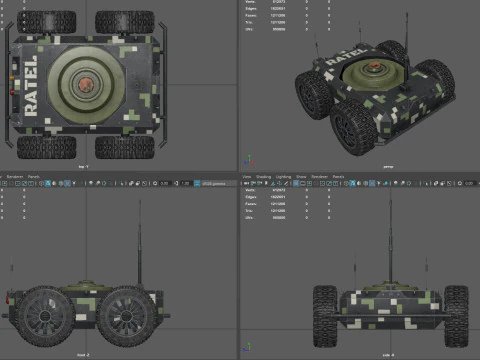Click Screen Space Ambient Occlusion in side view toolbar

click(x=396, y=183)
